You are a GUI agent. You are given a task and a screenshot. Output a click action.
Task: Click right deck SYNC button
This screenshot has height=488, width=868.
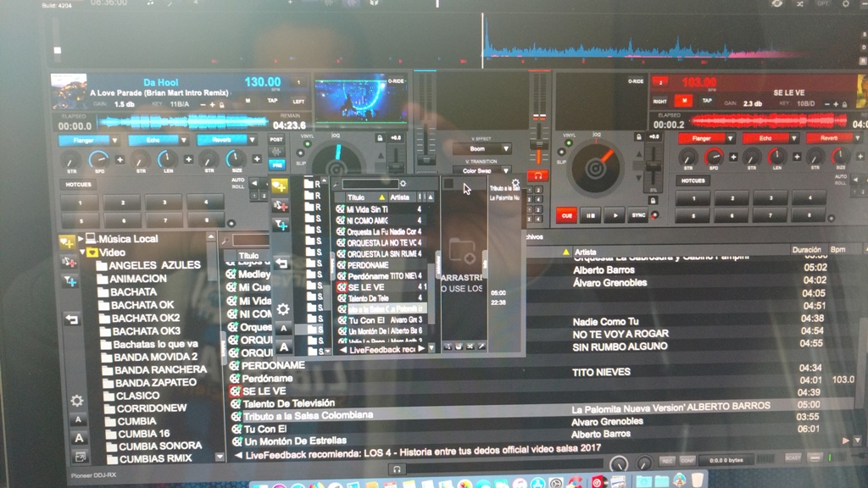tap(637, 215)
